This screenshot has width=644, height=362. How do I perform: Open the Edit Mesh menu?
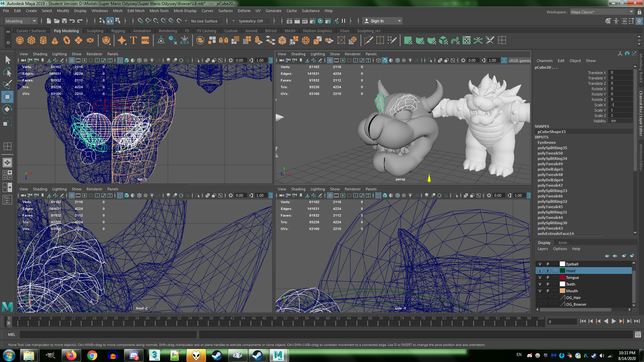pyautogui.click(x=136, y=11)
